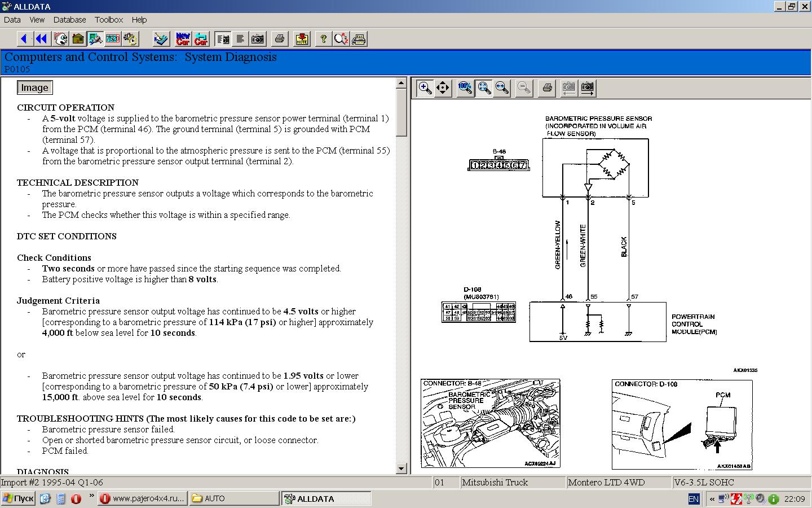Go to next image with camera arrow
Viewport: 812px width, 508px height.
pyautogui.click(x=587, y=88)
